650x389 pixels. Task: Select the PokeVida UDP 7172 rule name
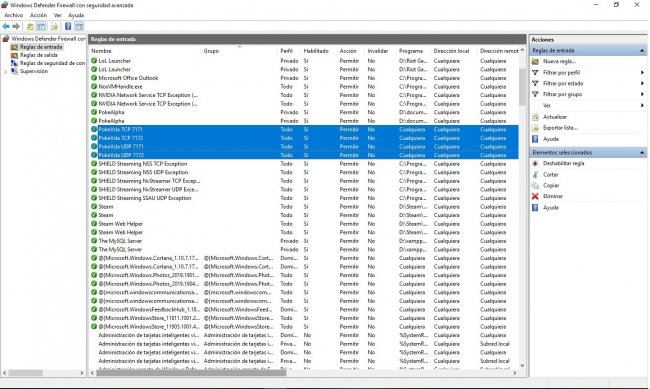pos(121,155)
